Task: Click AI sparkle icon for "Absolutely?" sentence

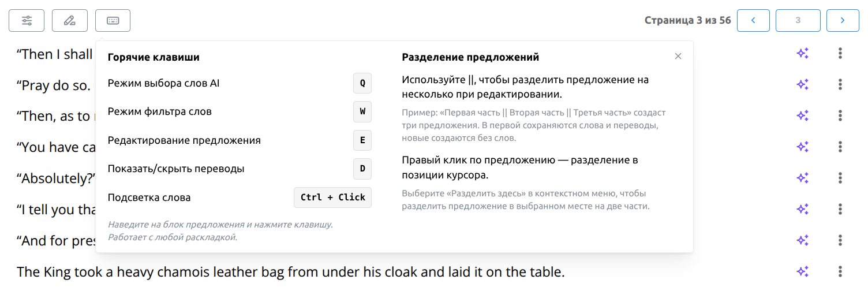Action: click(x=802, y=178)
